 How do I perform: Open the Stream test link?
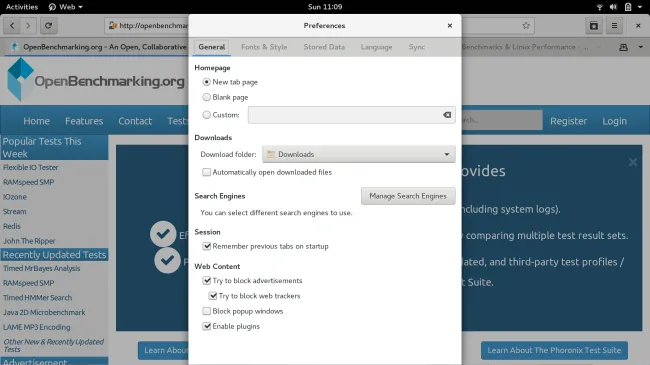point(15,212)
